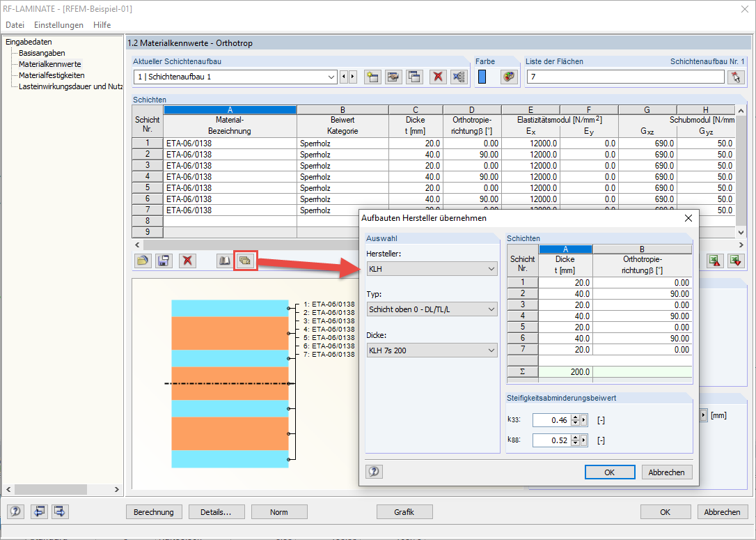756x540 pixels.
Task: Click Liste der Flächen input field
Action: [625, 77]
